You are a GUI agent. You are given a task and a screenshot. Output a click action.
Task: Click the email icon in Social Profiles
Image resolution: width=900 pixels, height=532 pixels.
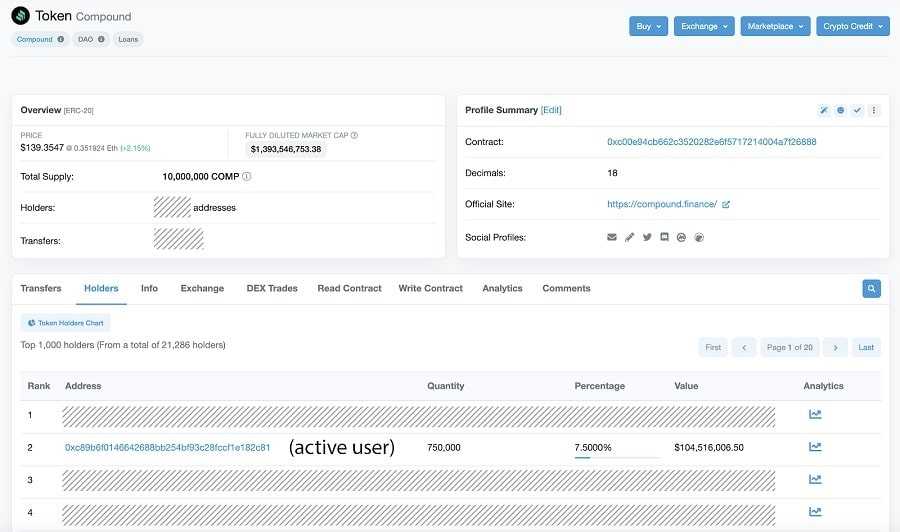point(612,237)
